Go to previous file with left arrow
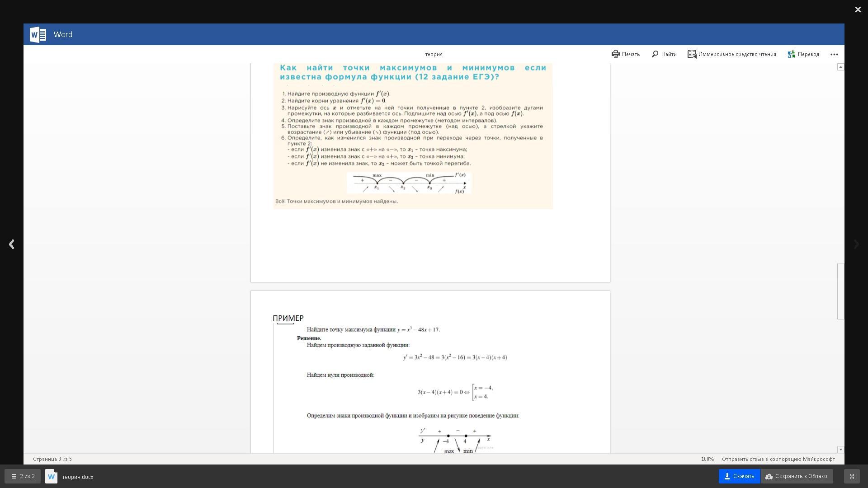The image size is (868, 488). (x=12, y=244)
